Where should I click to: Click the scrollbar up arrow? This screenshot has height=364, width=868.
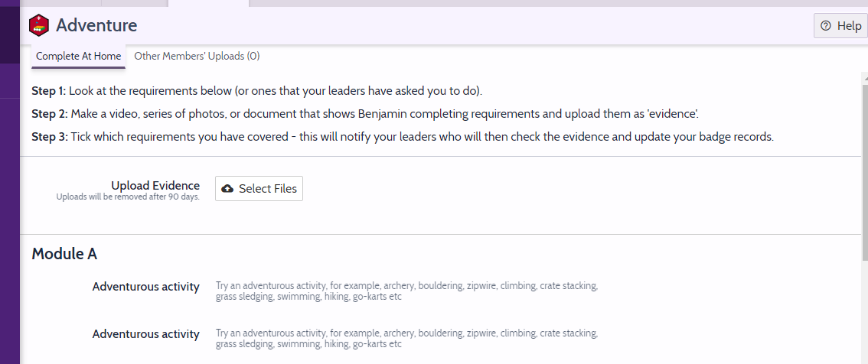(x=863, y=78)
